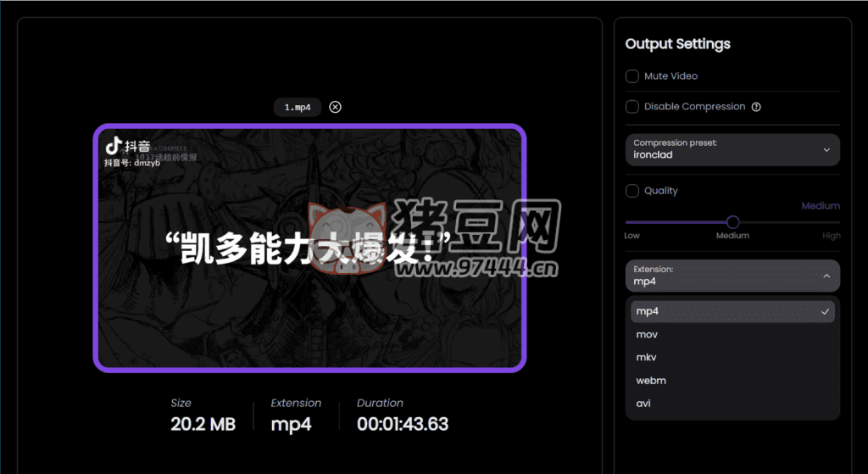The image size is (868, 474).
Task: Click the 1.mp4 filename chip
Action: pos(298,107)
